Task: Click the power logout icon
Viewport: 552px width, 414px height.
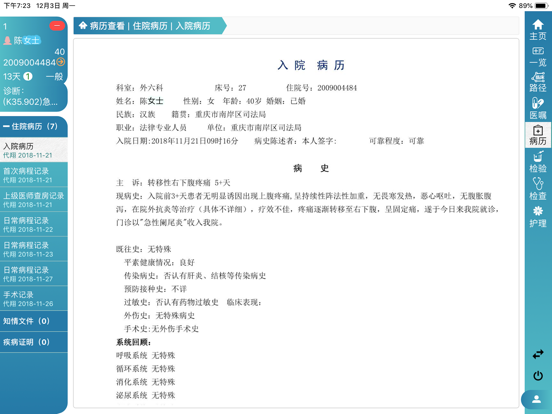Action: click(x=538, y=376)
